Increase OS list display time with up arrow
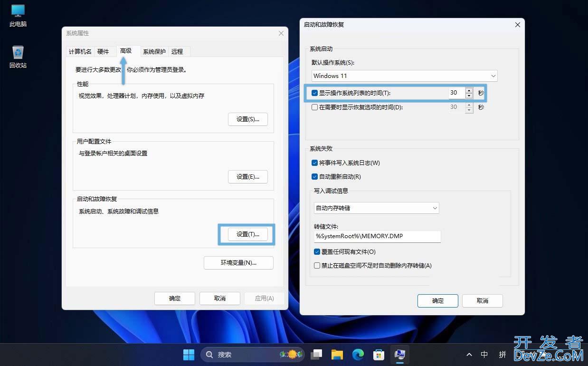This screenshot has height=366, width=588. [469, 90]
